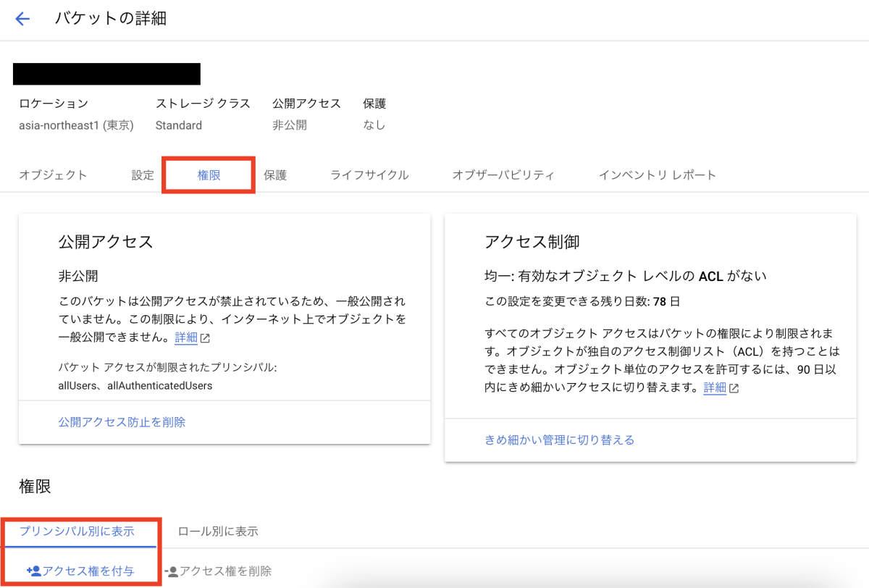
Task: Open the オブジェクト tab
Action: tap(53, 175)
